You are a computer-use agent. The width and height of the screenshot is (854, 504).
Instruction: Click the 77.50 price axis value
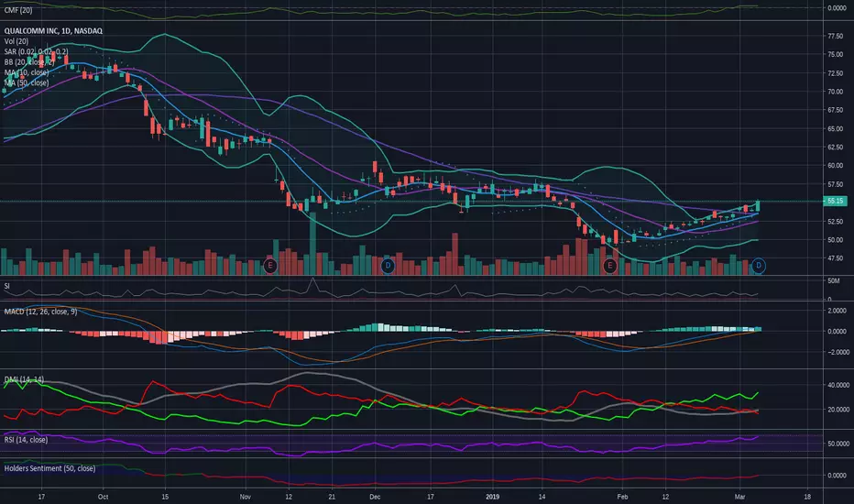(836, 36)
